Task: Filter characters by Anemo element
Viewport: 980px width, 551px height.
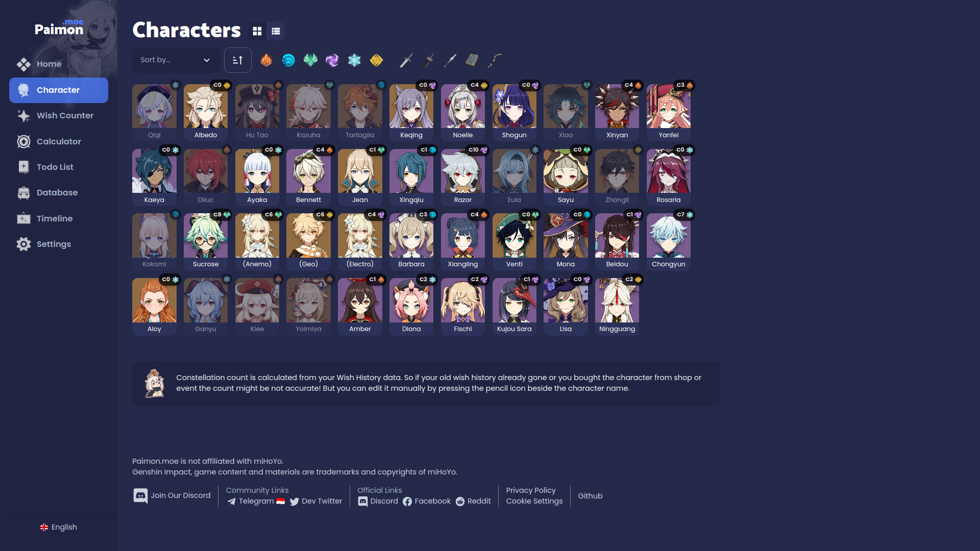Action: click(310, 60)
